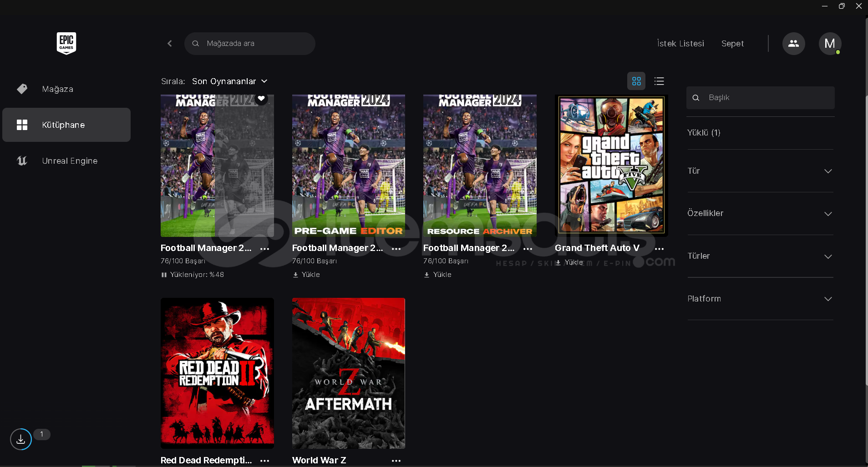Expand the Tür filter

pos(760,171)
